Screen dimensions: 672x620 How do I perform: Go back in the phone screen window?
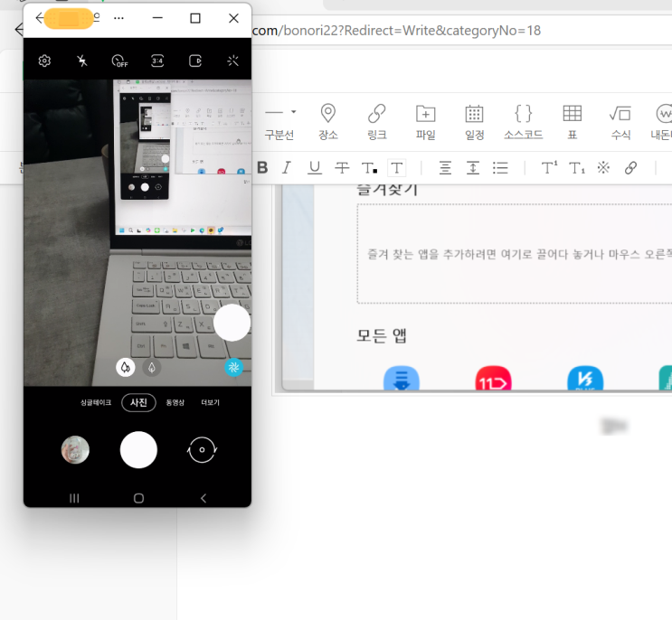(40, 18)
